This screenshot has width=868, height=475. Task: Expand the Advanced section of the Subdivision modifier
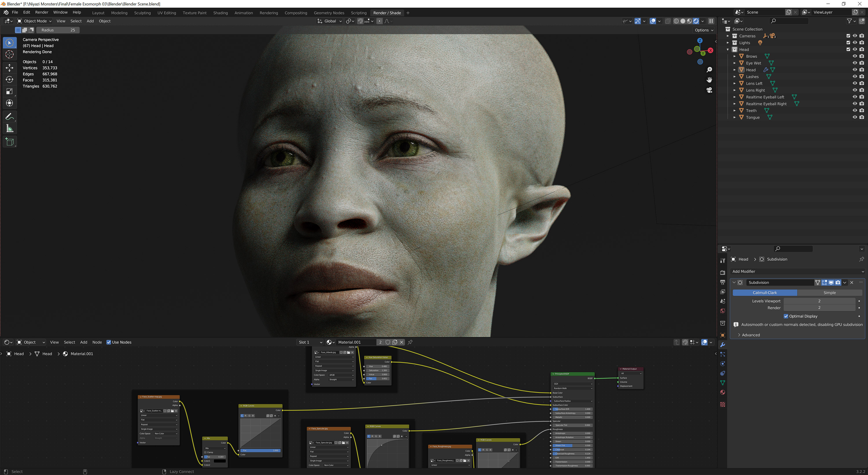pyautogui.click(x=749, y=335)
